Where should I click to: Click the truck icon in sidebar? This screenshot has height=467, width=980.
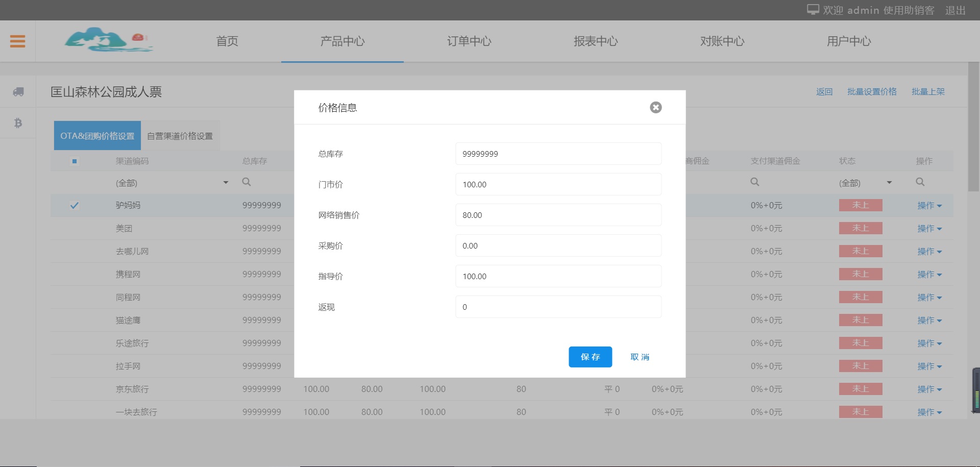[18, 92]
